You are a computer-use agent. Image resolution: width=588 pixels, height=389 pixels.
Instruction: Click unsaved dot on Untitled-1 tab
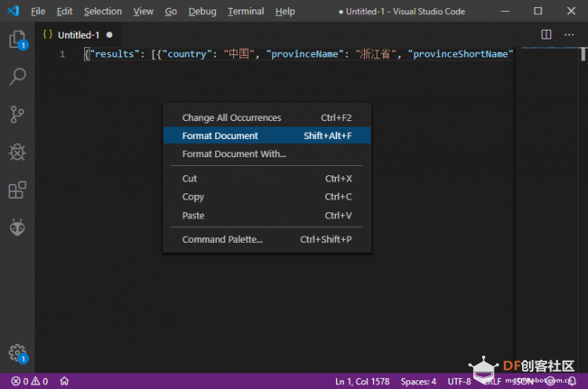[109, 35]
